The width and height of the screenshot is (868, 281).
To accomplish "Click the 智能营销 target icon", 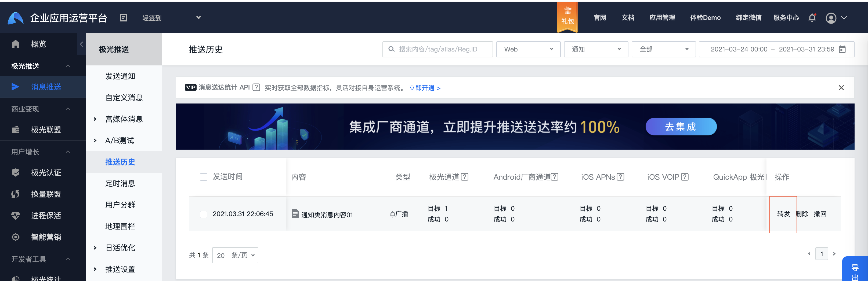I will click(16, 237).
